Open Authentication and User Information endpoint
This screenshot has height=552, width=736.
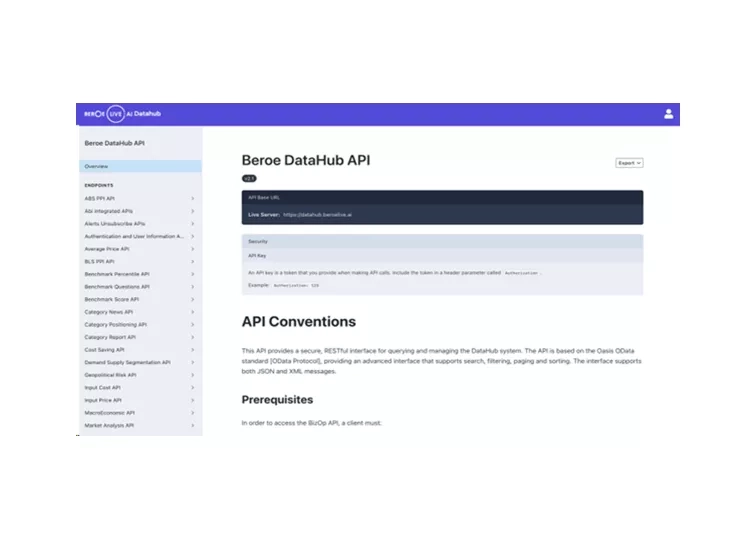click(133, 236)
